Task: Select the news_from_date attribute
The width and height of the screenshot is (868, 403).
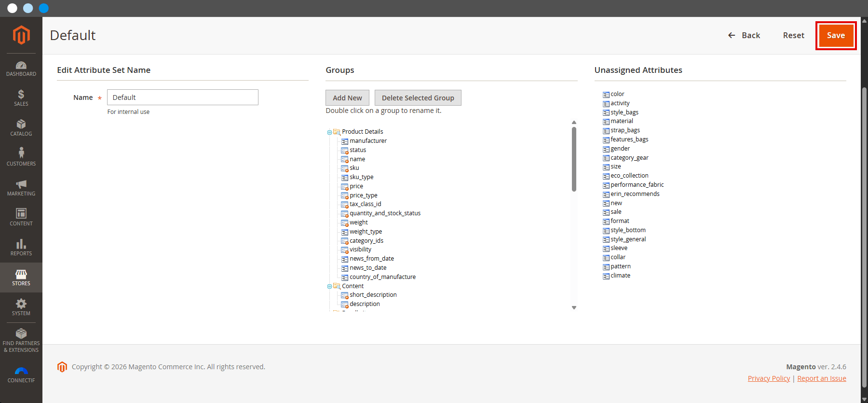Action: [372, 259]
